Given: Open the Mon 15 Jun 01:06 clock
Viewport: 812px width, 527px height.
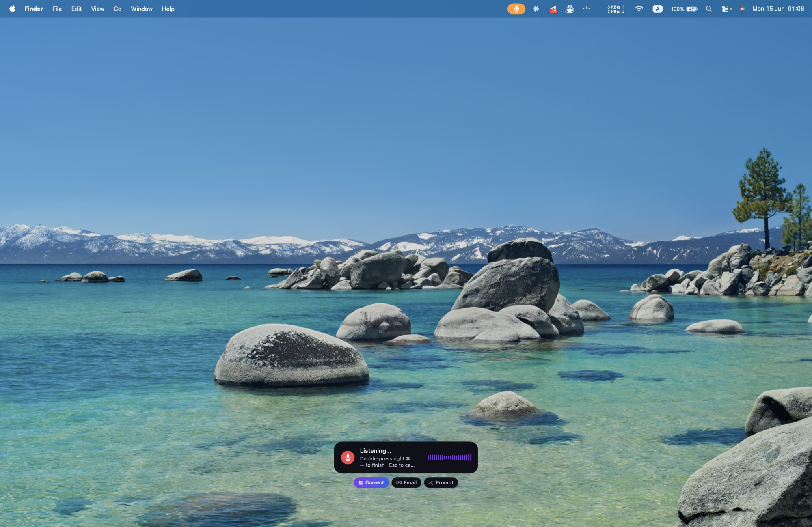Looking at the screenshot, I should [778, 9].
